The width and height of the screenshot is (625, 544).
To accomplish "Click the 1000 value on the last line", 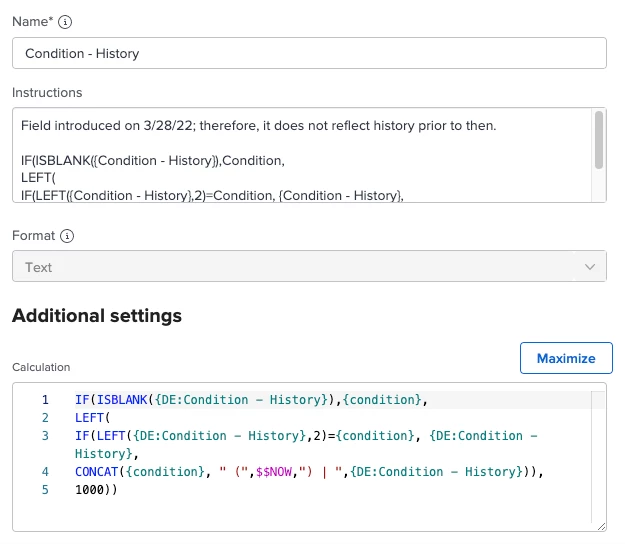I will 90,490.
